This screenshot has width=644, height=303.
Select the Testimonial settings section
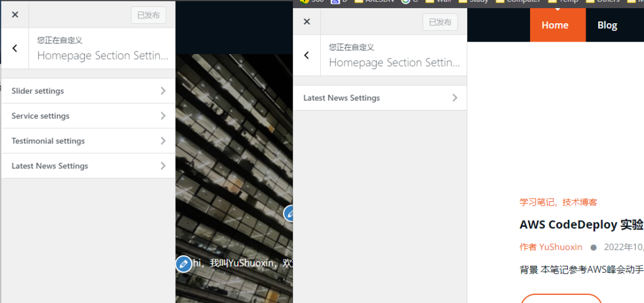48,141
